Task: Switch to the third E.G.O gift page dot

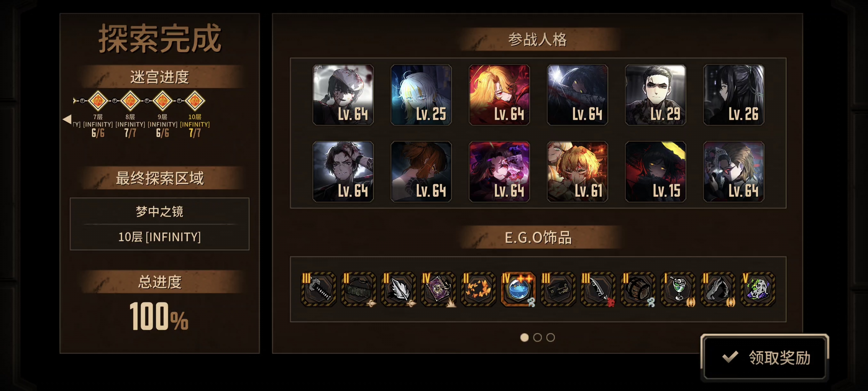Action: (x=550, y=337)
